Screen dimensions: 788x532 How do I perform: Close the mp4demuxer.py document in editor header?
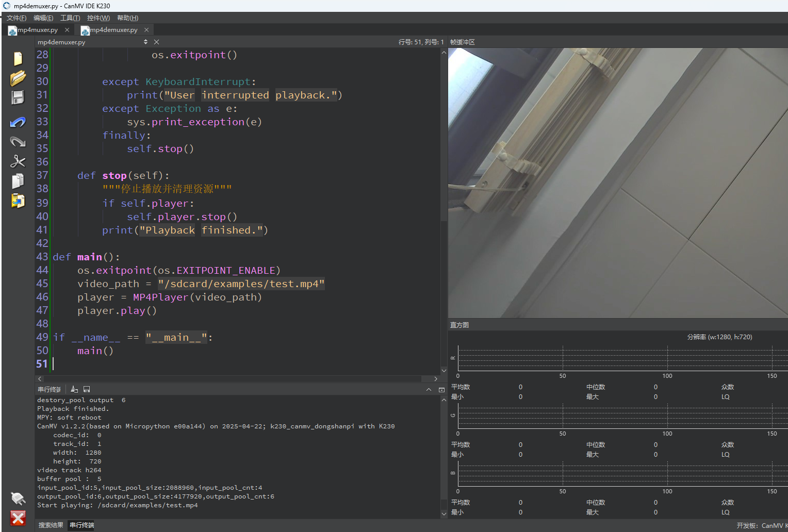[156, 42]
